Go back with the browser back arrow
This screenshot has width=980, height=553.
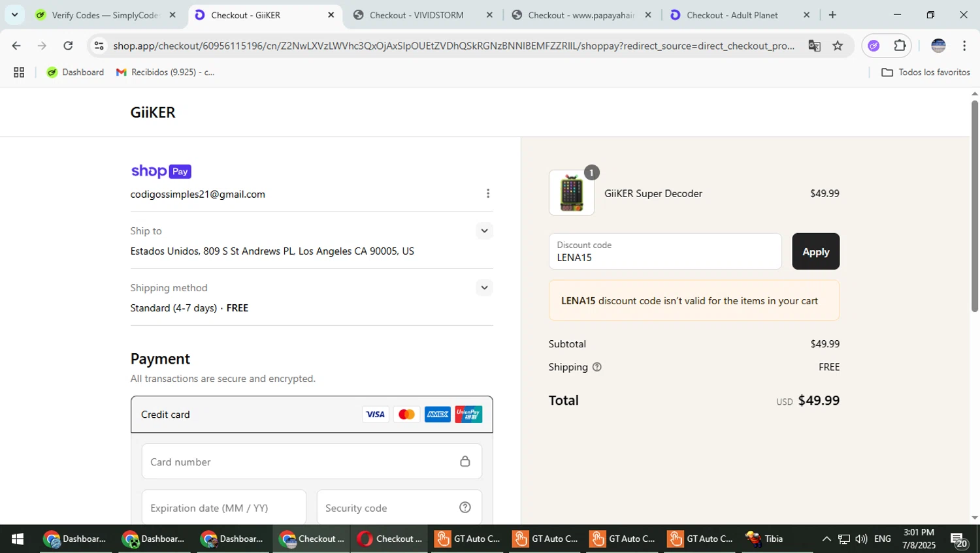tap(16, 46)
